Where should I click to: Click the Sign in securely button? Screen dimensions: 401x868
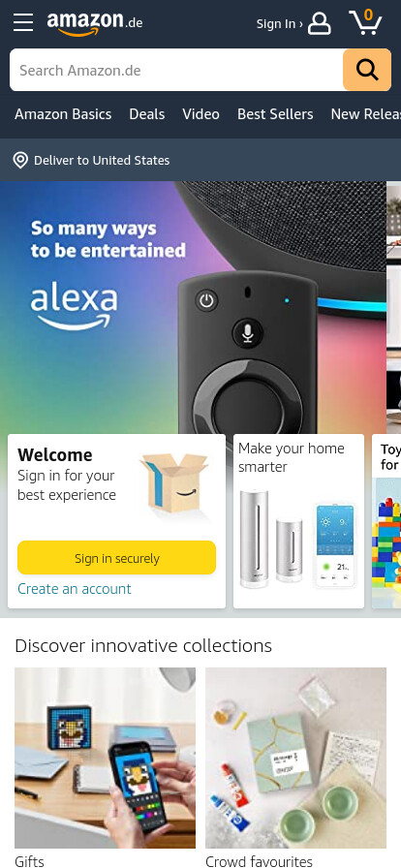click(x=117, y=557)
